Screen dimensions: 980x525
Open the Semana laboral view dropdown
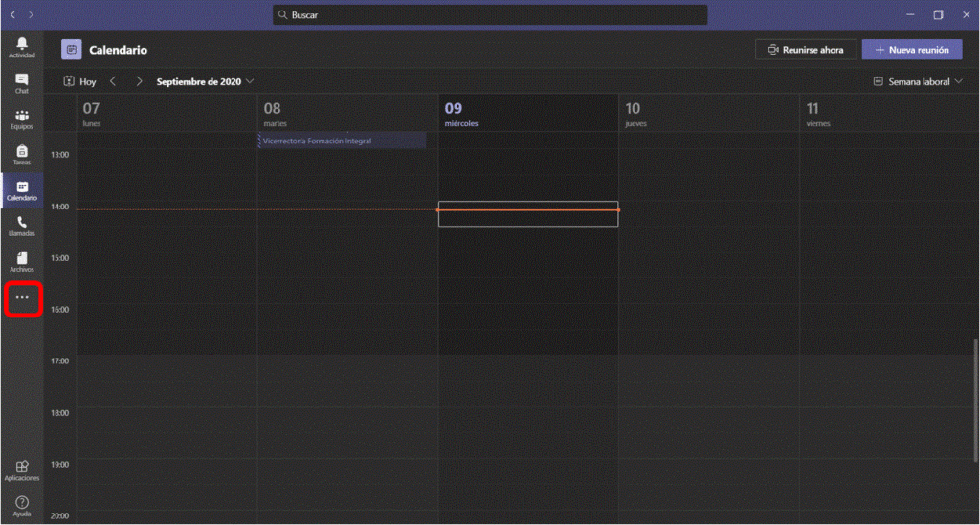(917, 82)
